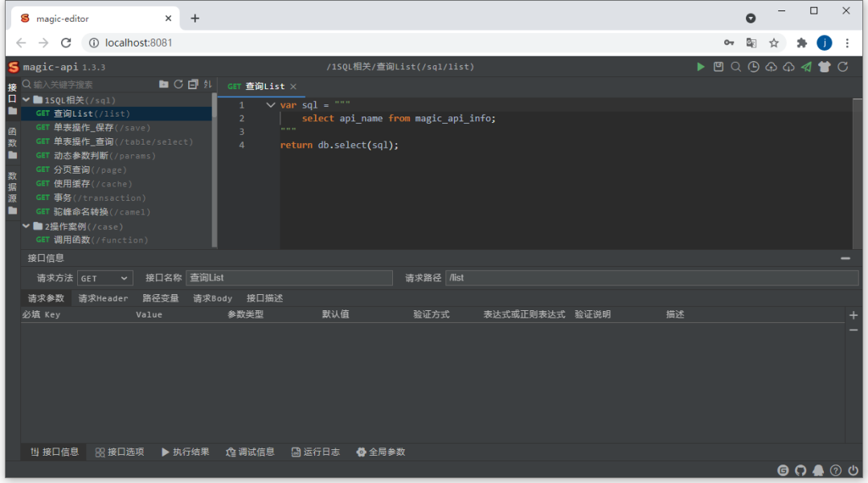
Task: Create new group with folder icon
Action: tap(162, 83)
